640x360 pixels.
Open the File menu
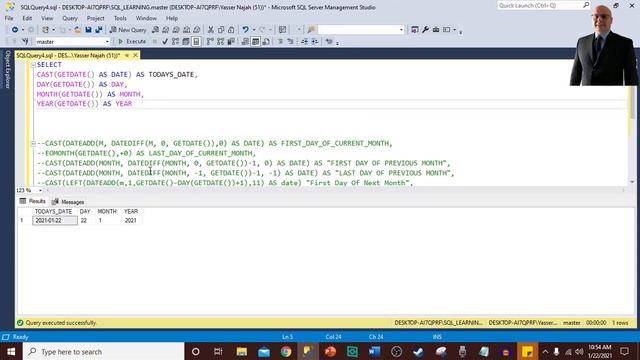pos(9,18)
